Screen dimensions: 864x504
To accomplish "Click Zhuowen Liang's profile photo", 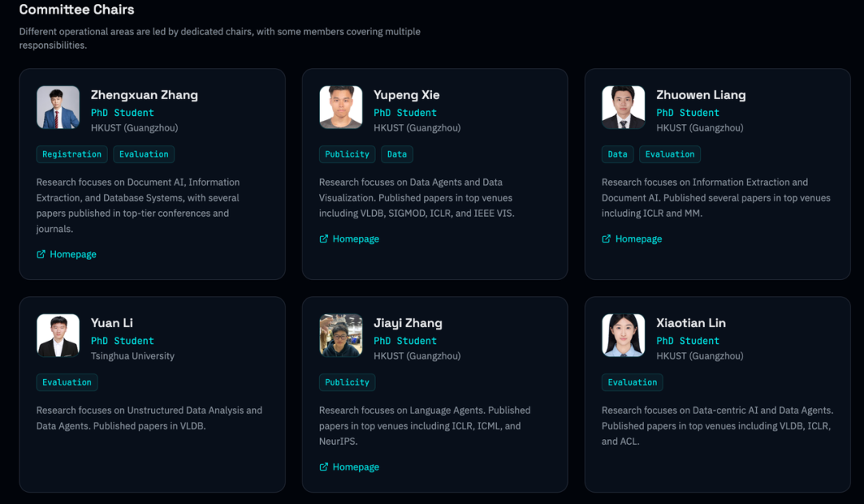I will pos(623,107).
